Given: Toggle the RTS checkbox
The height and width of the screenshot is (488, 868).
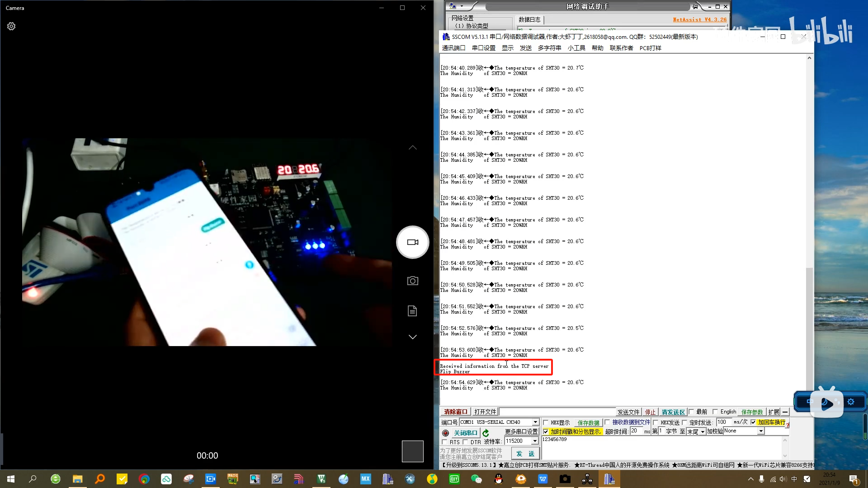Looking at the screenshot, I should (444, 442).
